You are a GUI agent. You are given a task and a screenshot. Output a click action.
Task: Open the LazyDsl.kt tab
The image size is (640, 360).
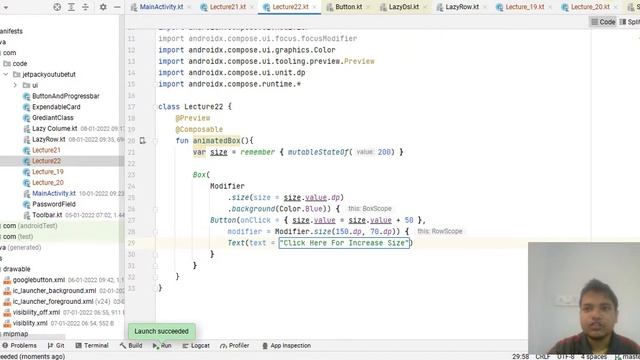point(403,7)
